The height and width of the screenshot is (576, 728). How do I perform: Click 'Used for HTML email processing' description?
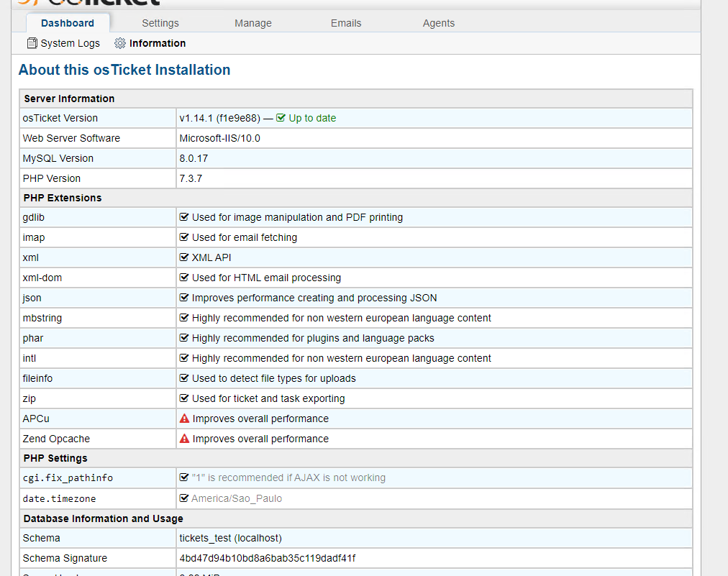pyautogui.click(x=266, y=278)
